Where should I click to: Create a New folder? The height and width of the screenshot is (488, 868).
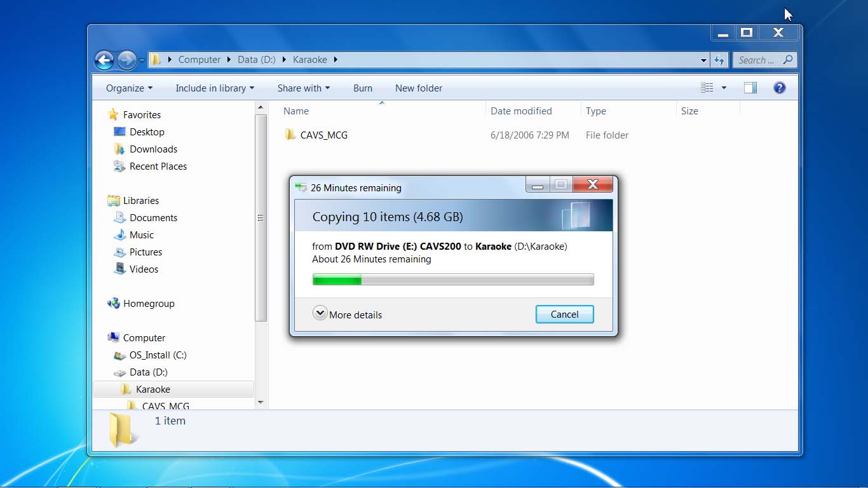coord(419,88)
